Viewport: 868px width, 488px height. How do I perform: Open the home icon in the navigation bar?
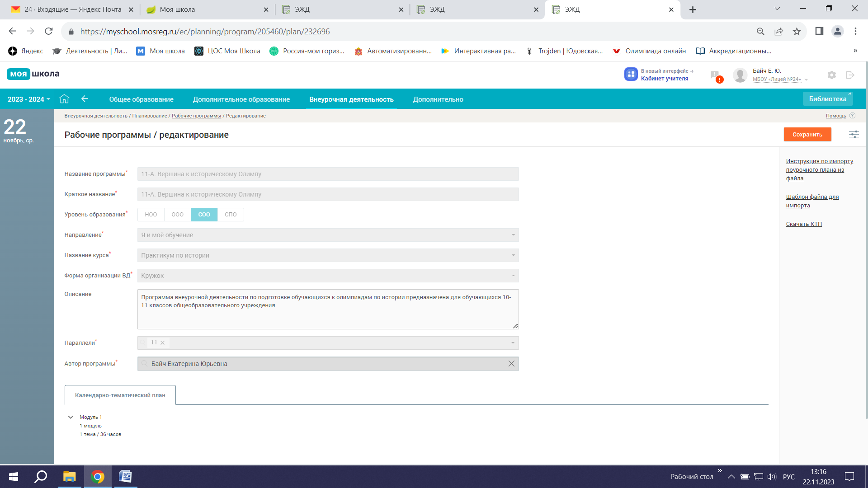tap(64, 99)
